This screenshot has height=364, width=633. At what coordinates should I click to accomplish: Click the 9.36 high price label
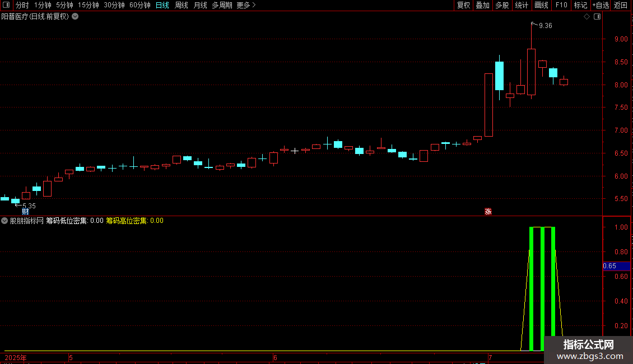546,26
